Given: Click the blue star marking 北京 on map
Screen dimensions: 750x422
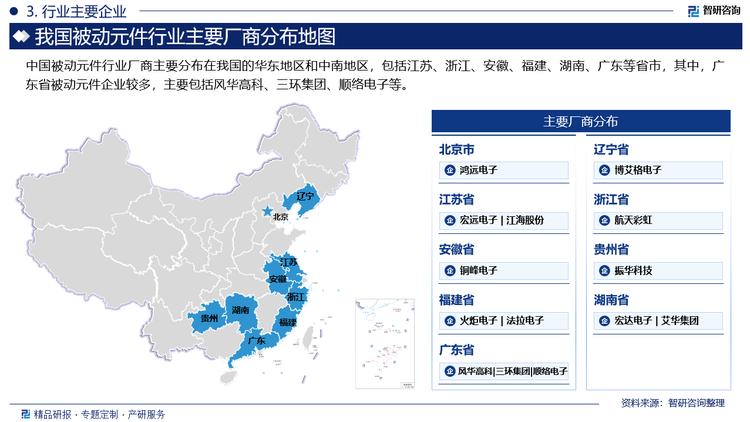Looking at the screenshot, I should [x=267, y=211].
